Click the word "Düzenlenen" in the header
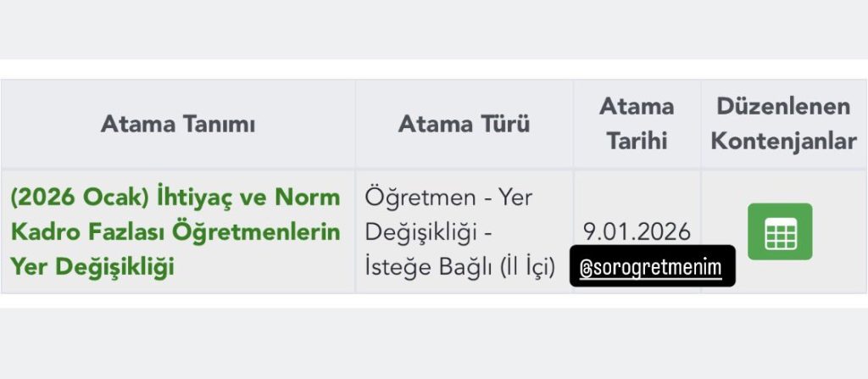Viewport: 868px width, 379px height. click(x=783, y=107)
